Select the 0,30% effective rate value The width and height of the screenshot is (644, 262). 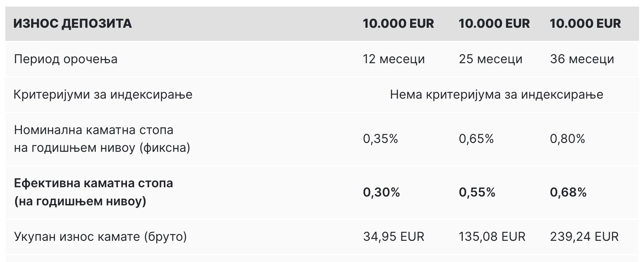(381, 192)
